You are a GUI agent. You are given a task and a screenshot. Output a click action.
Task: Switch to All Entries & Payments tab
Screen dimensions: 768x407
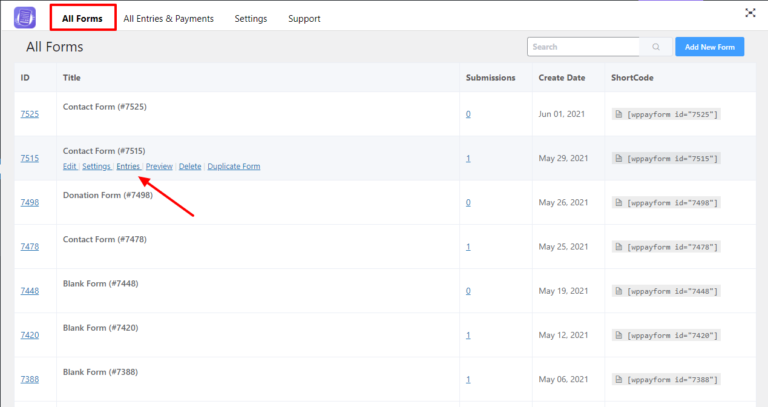click(x=168, y=18)
